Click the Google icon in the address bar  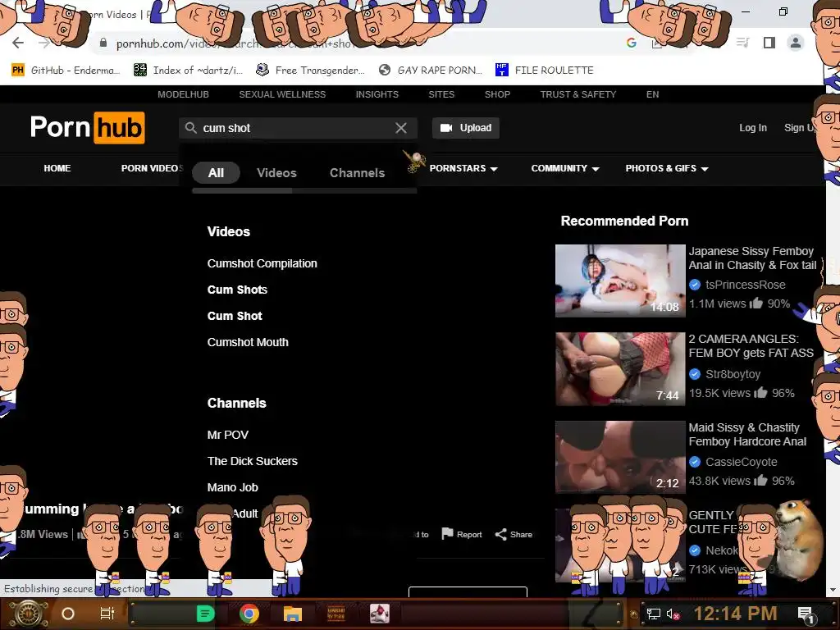(632, 43)
